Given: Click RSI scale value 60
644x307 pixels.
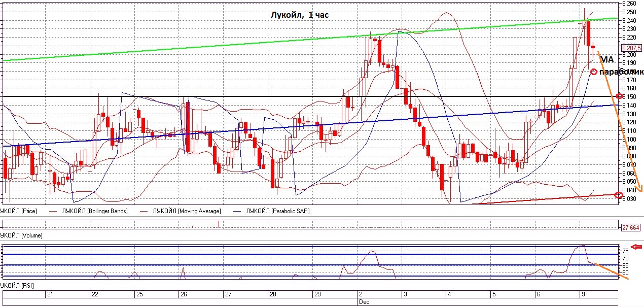Looking at the screenshot, I should pyautogui.click(x=626, y=272).
